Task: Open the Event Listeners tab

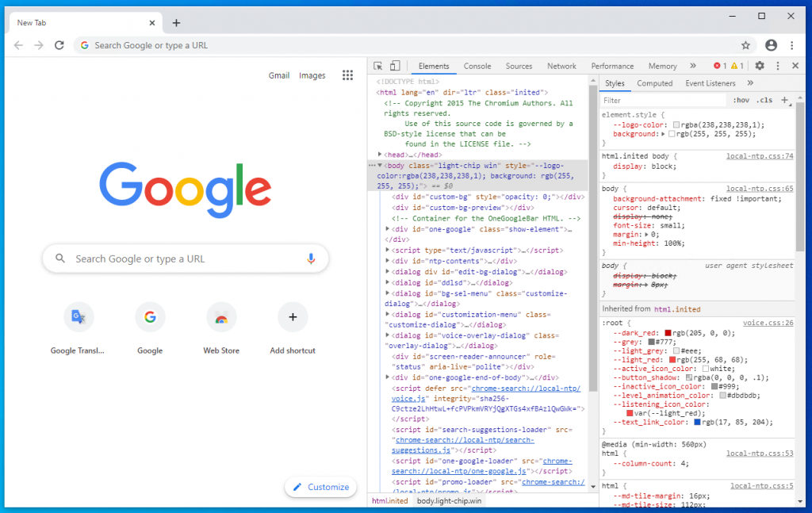Action: coord(710,82)
